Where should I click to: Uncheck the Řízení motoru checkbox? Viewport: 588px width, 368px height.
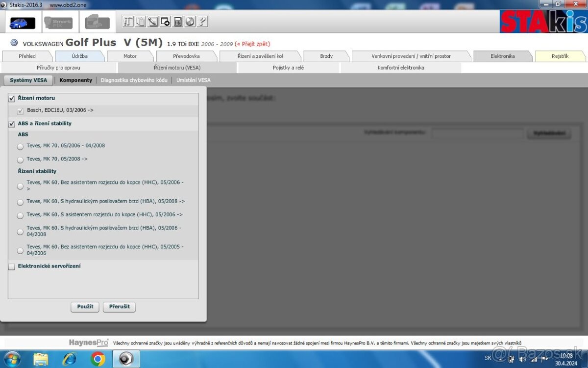coord(12,99)
